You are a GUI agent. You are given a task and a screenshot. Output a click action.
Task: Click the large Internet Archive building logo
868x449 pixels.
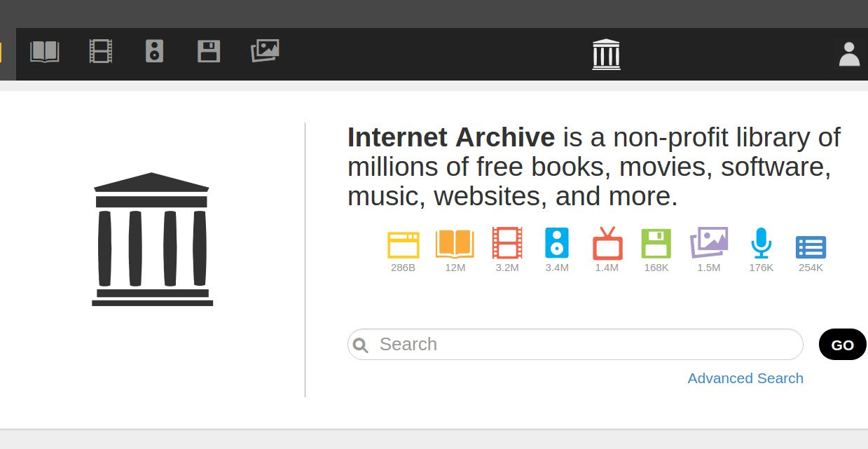(x=152, y=240)
